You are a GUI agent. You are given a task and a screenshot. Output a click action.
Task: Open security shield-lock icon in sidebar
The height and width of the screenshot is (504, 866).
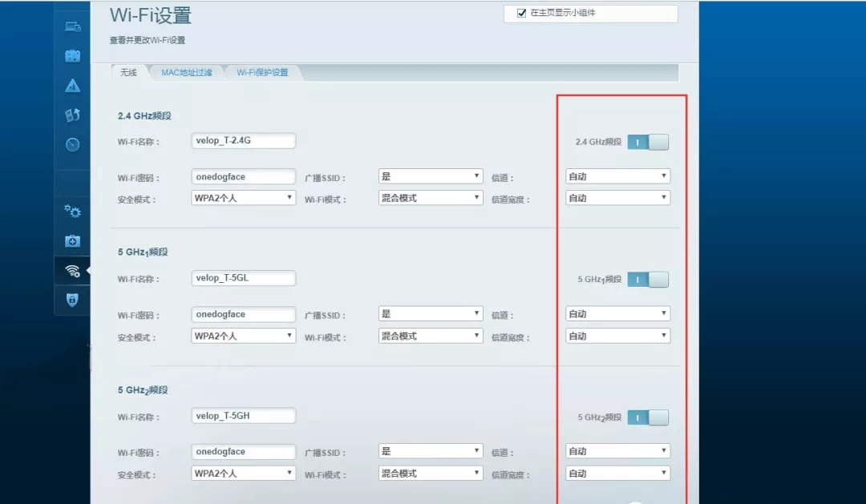(73, 300)
